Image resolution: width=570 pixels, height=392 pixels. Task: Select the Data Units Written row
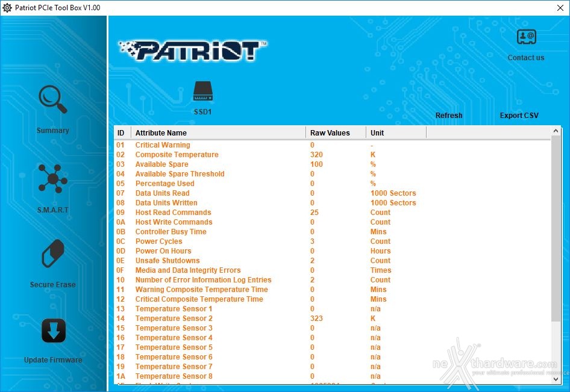point(332,203)
